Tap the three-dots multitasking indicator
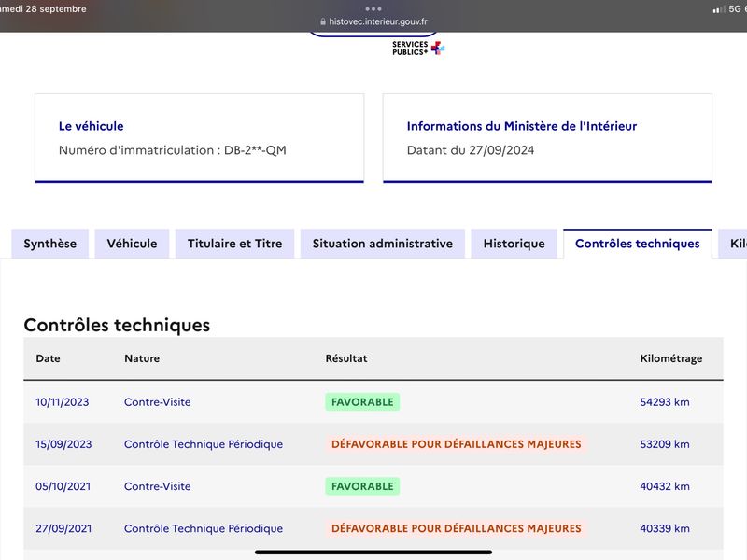 click(373, 8)
